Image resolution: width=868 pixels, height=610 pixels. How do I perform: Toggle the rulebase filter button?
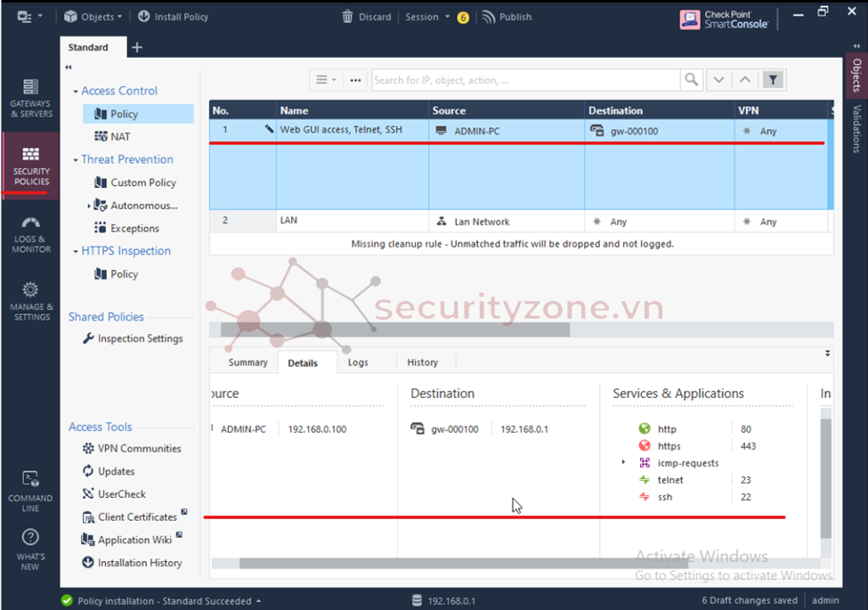point(773,80)
